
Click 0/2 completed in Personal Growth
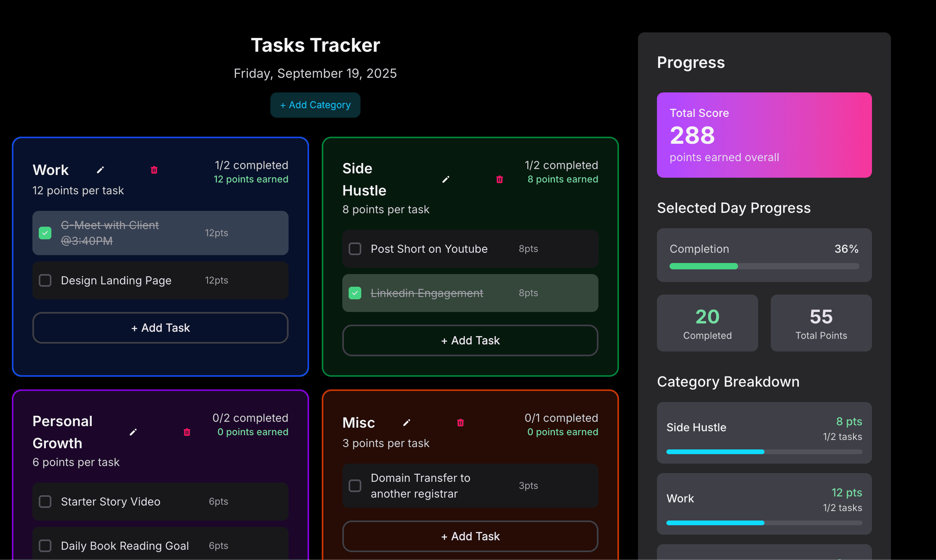point(250,418)
